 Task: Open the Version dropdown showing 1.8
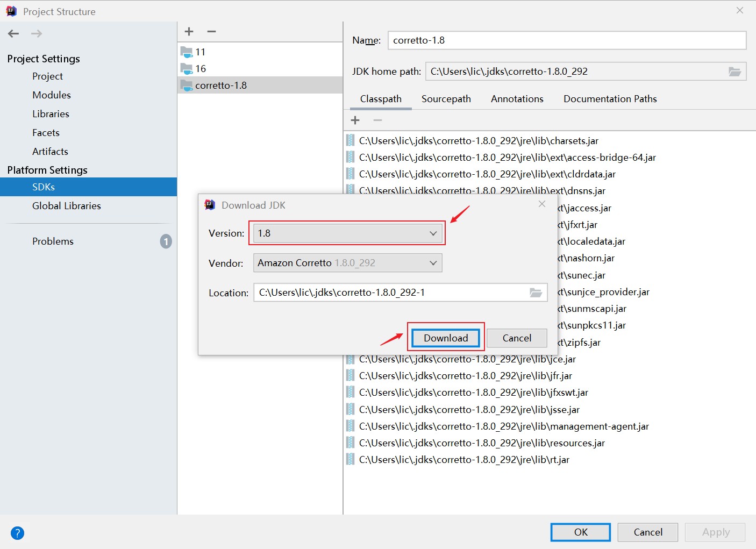click(347, 233)
